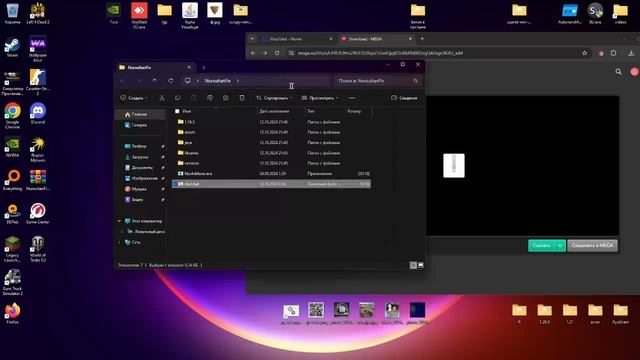Select the assets folder row
640x360 pixels.
pos(271,132)
